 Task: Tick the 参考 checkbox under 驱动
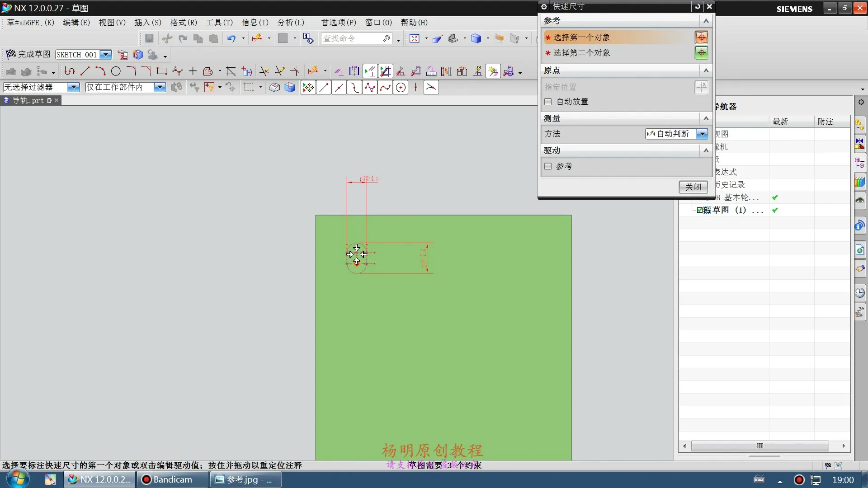click(x=548, y=166)
